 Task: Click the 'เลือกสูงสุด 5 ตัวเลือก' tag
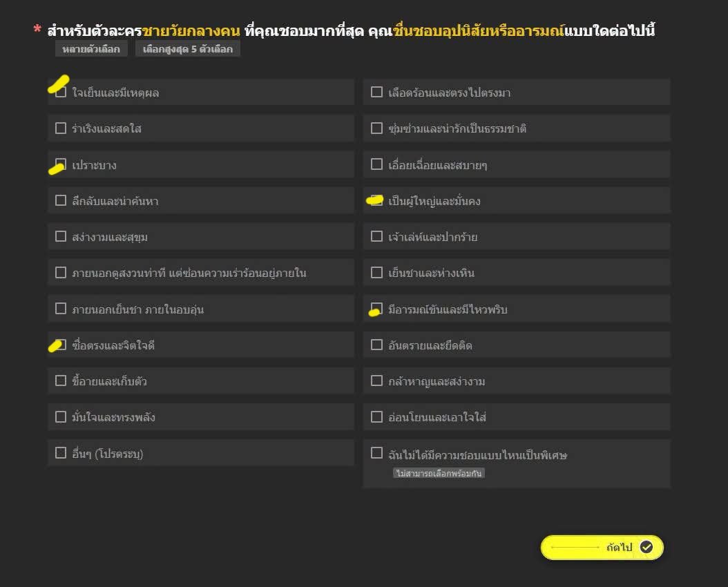click(188, 49)
